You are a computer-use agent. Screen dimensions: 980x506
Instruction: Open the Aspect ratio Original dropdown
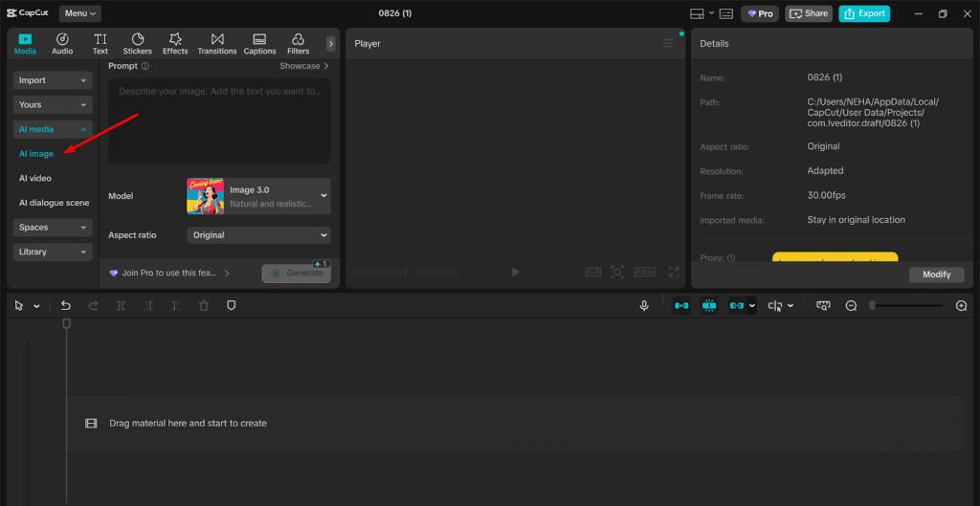coord(258,234)
